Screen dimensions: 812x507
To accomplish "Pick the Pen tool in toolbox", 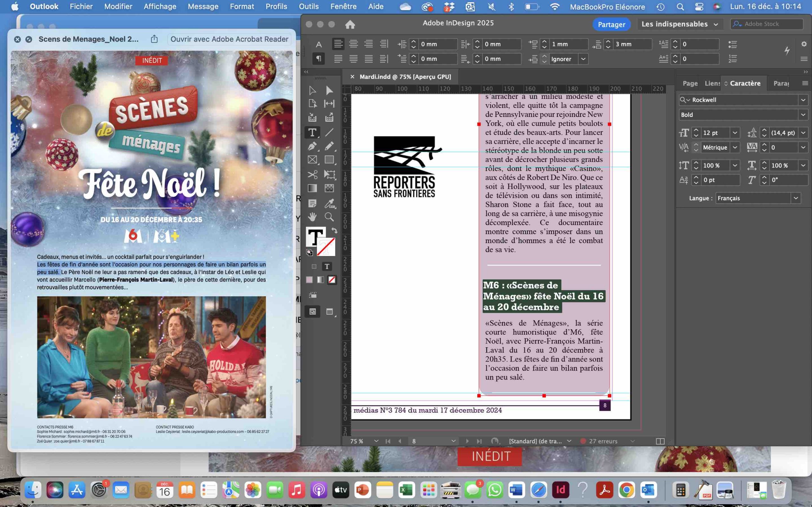I will 312,146.
